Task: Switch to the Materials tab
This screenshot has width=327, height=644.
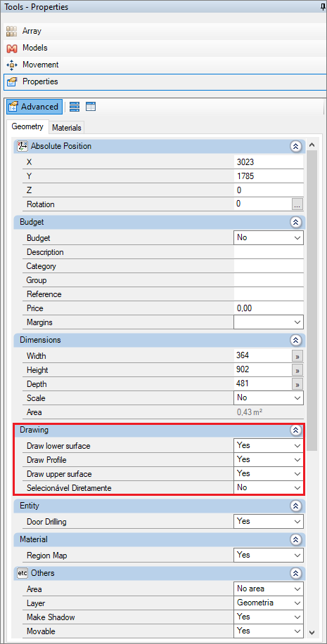Action: click(67, 128)
